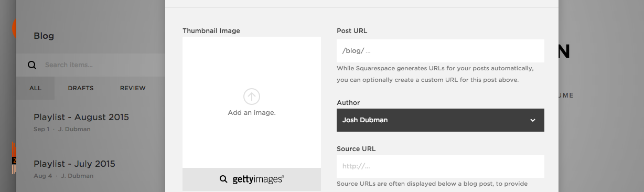This screenshot has height=192, width=644.
Task: Switch to the ALL tab in Blog panel
Action: 35,88
